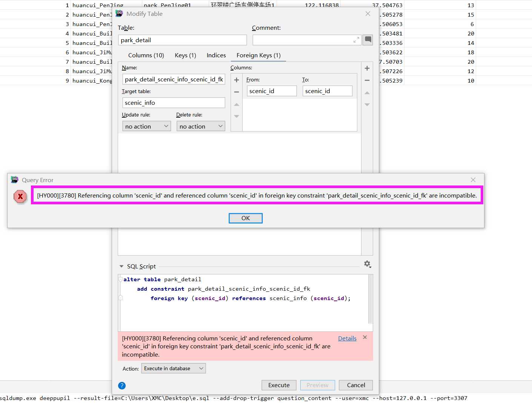Add a new foreign key with the plus icon
This screenshot has width=532, height=403.
[x=367, y=68]
